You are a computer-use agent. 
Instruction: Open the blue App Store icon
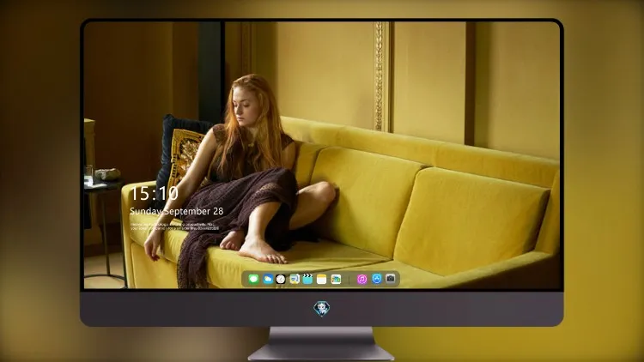(x=377, y=279)
